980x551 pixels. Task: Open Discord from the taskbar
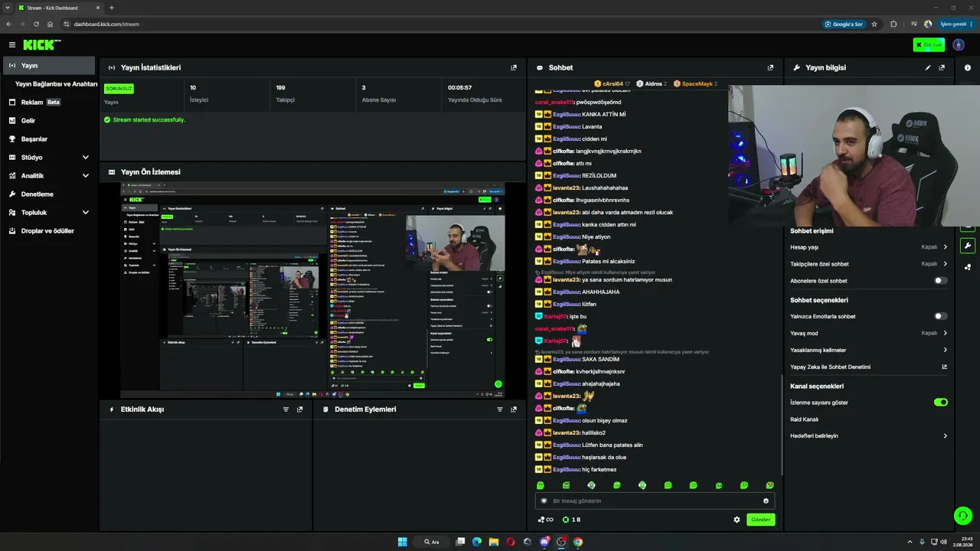pos(544,542)
